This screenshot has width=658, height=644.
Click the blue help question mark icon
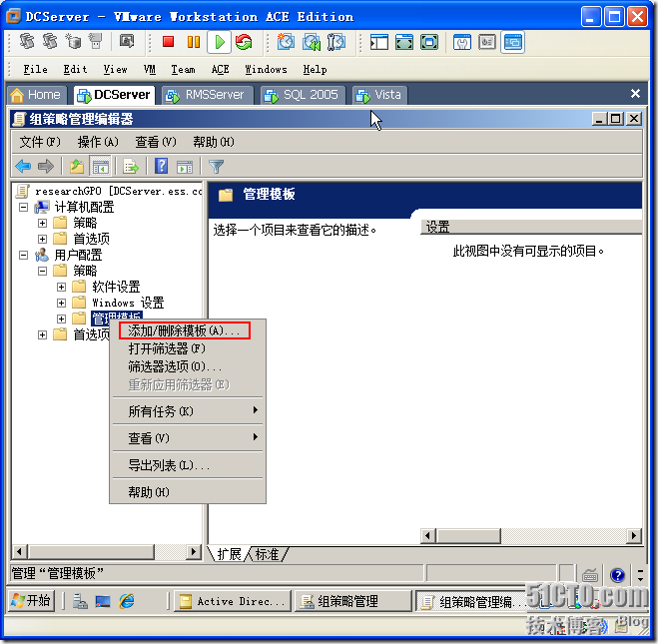162,166
